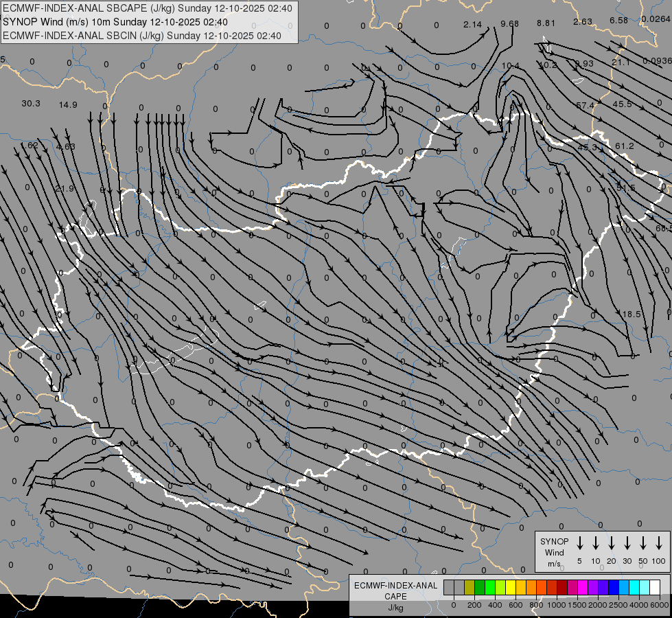Viewport: 672px width, 618px height.
Task: Click the 10.4 value on the map
Action: (x=511, y=66)
